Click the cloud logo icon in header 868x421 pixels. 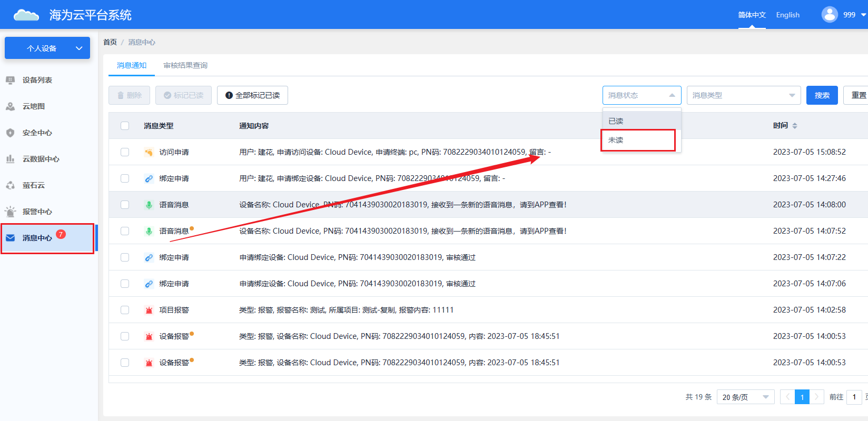pos(26,15)
